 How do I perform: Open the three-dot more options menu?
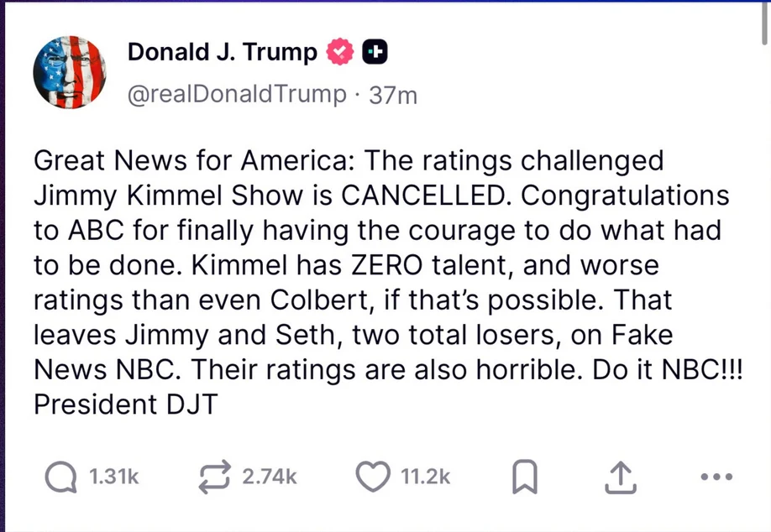pyautogui.click(x=716, y=477)
